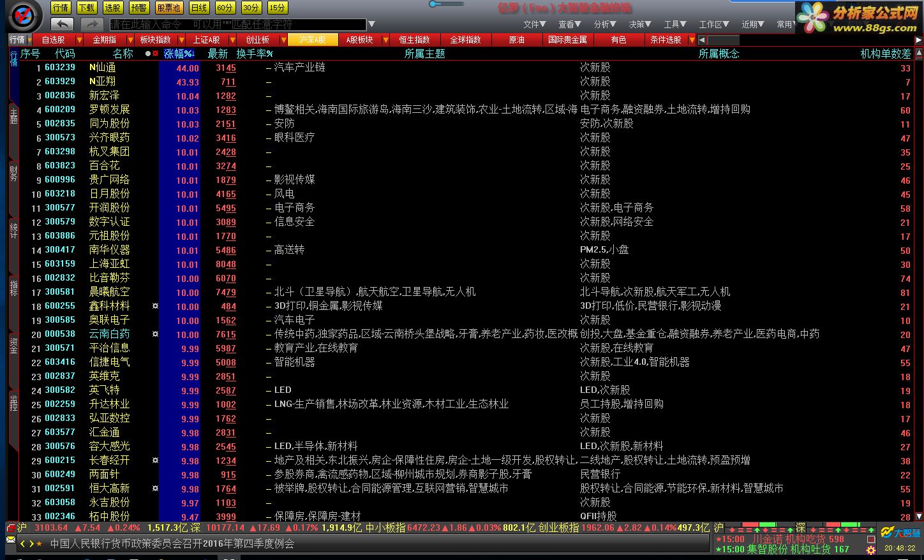
Task: Click the red gear icon in column header
Action: point(155,54)
